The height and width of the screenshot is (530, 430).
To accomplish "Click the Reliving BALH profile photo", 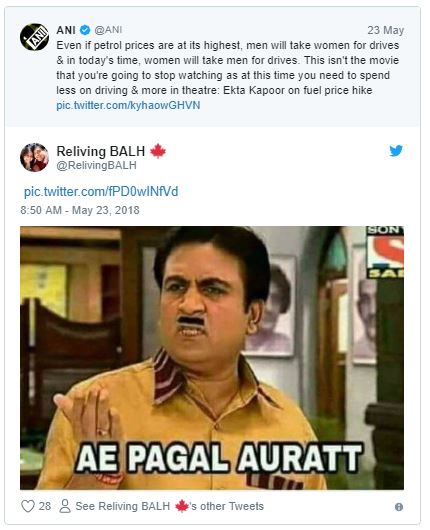I will pos(34,158).
